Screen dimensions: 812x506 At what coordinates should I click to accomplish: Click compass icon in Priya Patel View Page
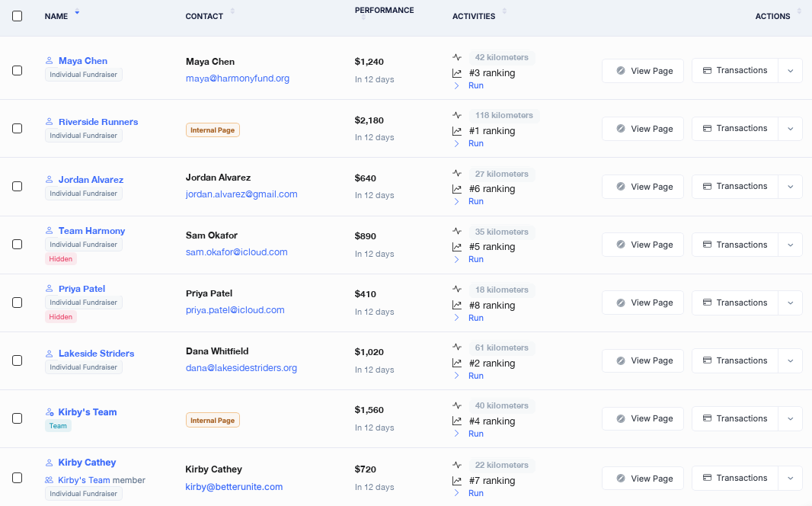click(620, 303)
